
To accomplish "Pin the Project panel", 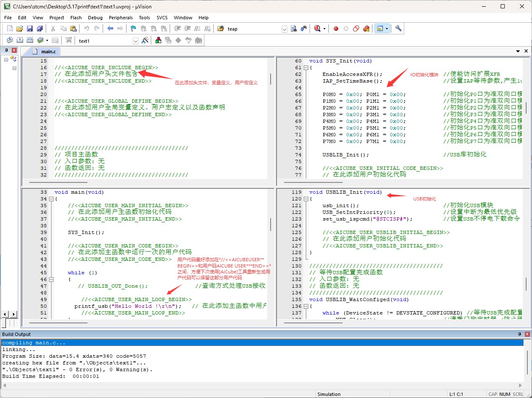I will tap(6, 50).
